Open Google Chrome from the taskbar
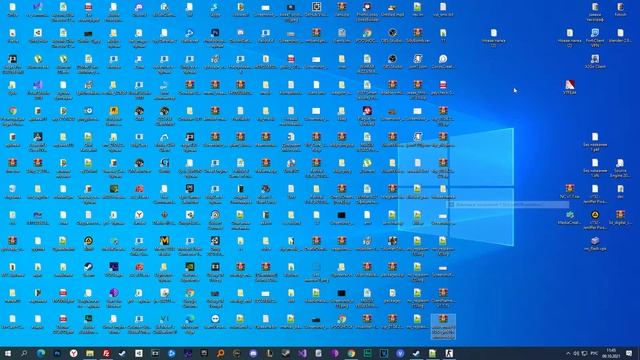 pyautogui.click(x=351, y=353)
